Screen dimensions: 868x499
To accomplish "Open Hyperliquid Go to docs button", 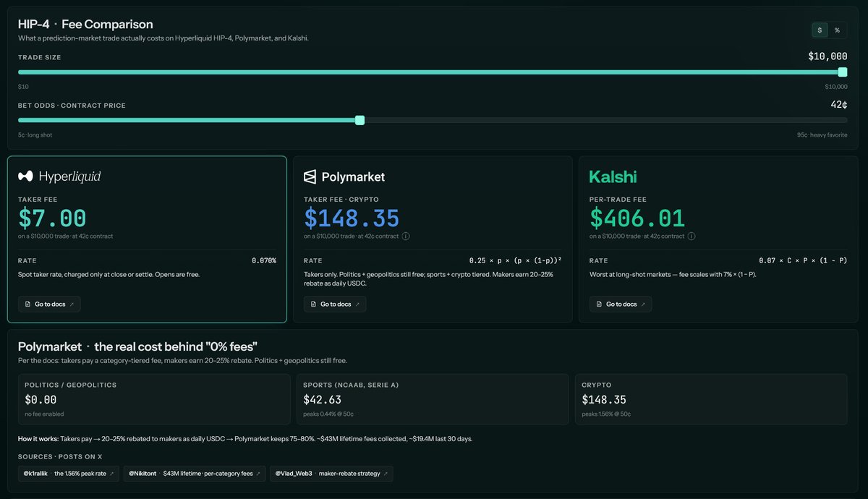I will (x=49, y=304).
